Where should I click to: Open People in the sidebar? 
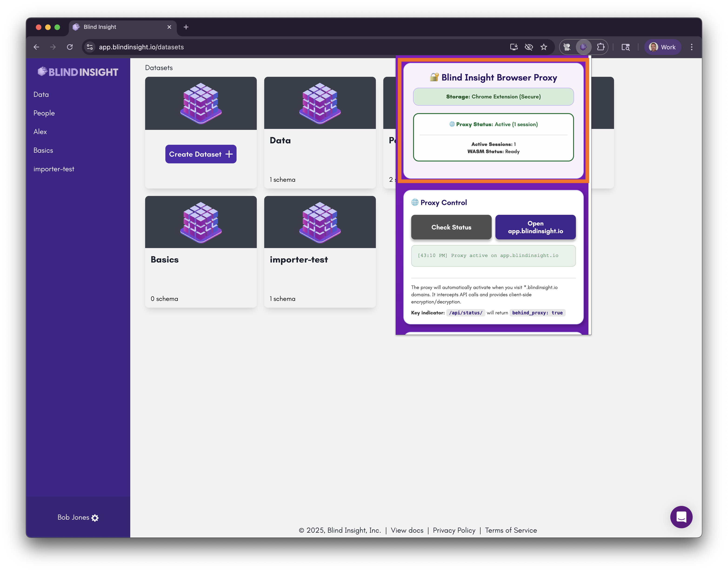(x=44, y=113)
